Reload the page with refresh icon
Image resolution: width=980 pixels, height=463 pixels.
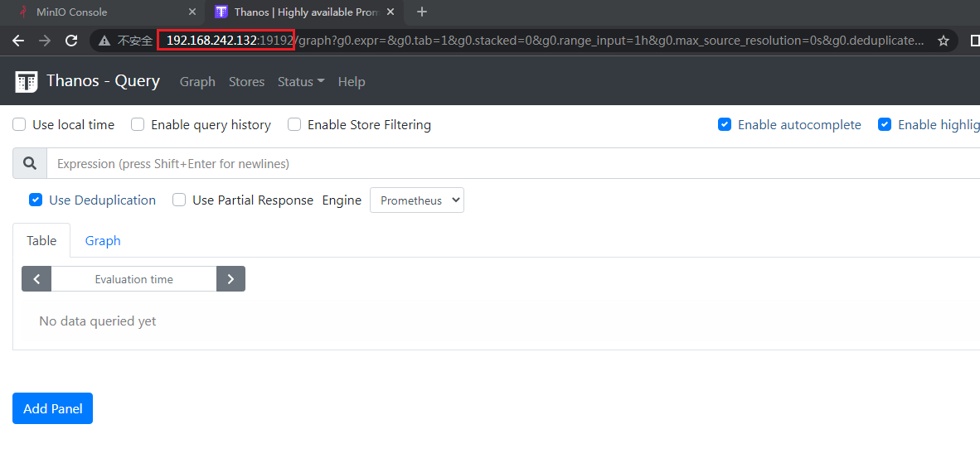pyautogui.click(x=71, y=41)
